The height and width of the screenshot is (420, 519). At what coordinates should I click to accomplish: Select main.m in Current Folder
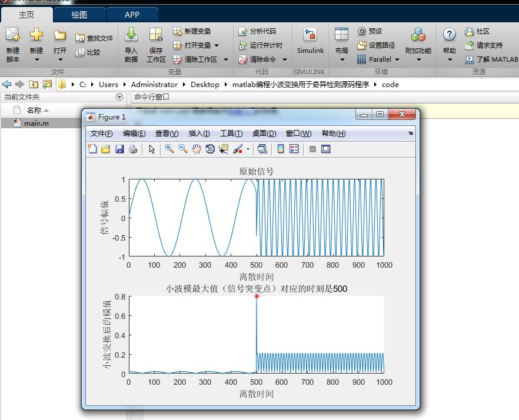(x=36, y=123)
